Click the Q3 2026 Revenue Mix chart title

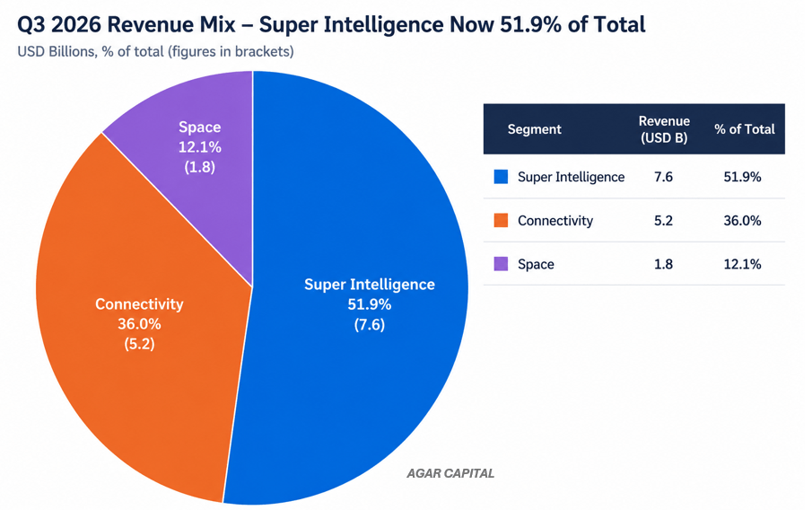331,24
